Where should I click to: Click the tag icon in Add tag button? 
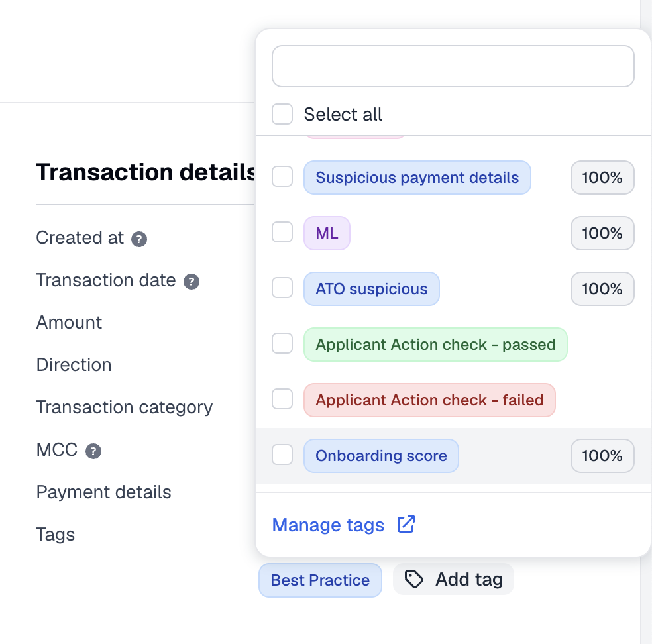[413, 579]
